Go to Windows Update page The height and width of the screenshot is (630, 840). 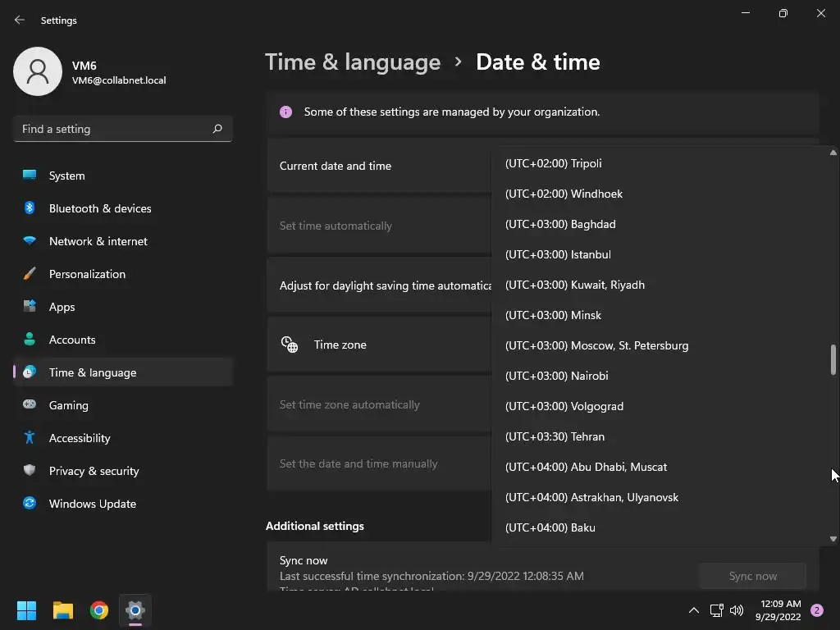point(123,504)
